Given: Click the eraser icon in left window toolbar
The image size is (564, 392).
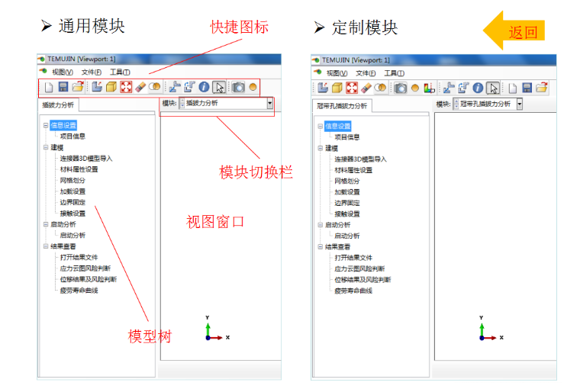Looking at the screenshot, I should [x=140, y=88].
